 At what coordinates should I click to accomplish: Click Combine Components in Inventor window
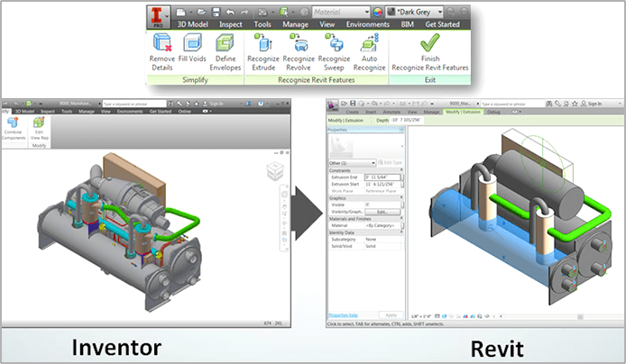(x=14, y=128)
